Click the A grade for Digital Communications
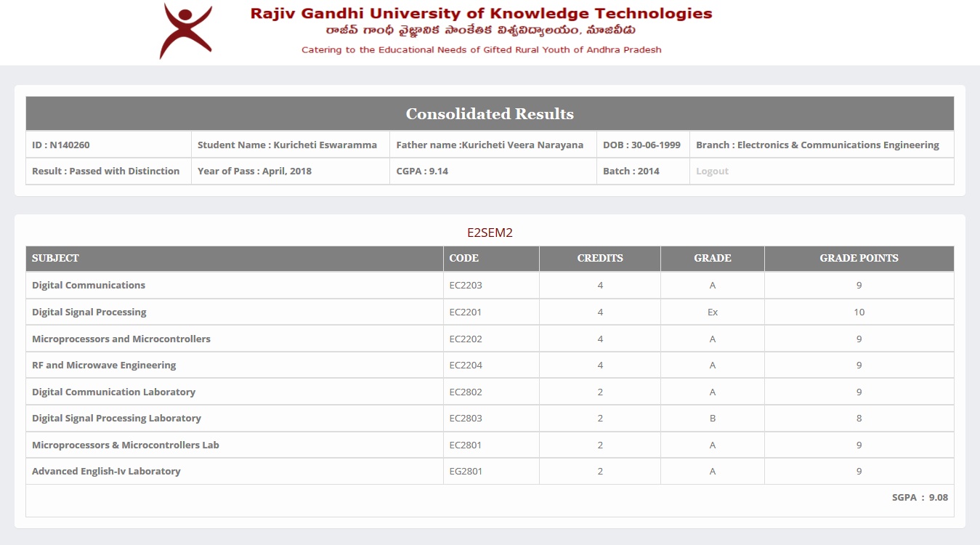This screenshot has height=545, width=980. (713, 286)
